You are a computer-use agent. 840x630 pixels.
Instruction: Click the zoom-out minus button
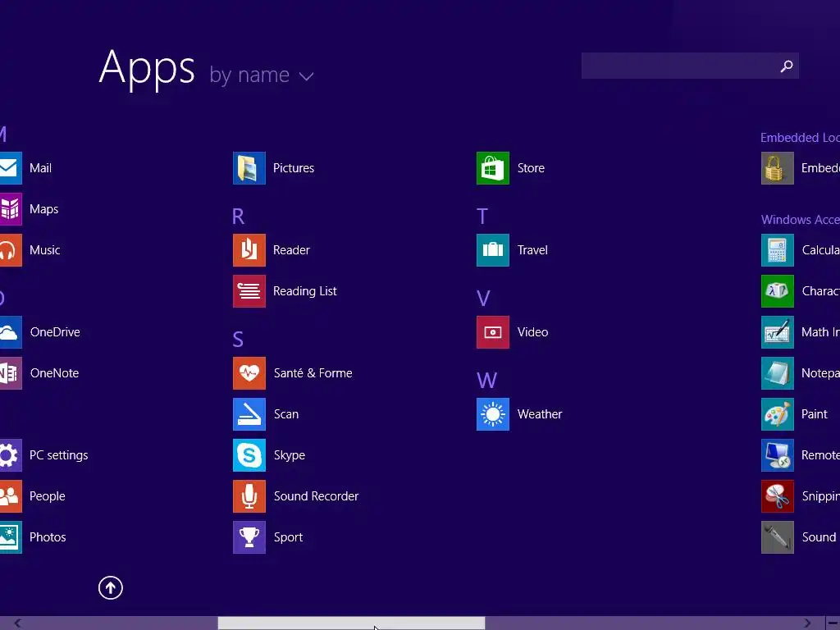833,623
